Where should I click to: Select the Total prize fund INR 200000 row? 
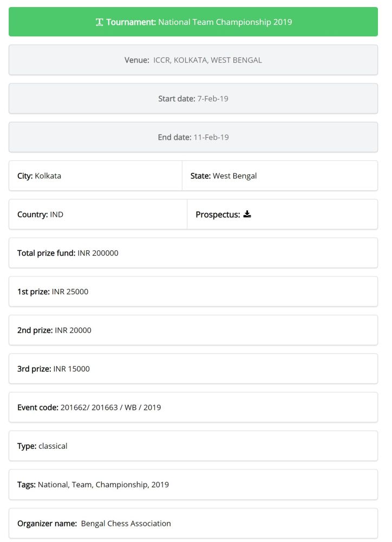(193, 253)
